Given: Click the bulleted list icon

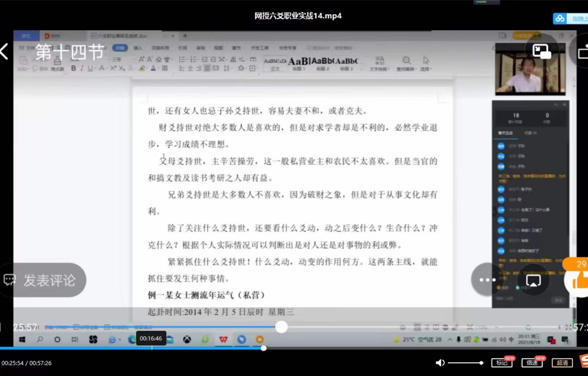Looking at the screenshot, I should point(182,60).
